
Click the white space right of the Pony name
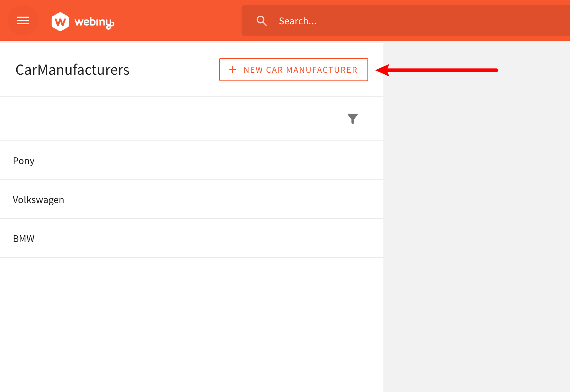(x=208, y=161)
